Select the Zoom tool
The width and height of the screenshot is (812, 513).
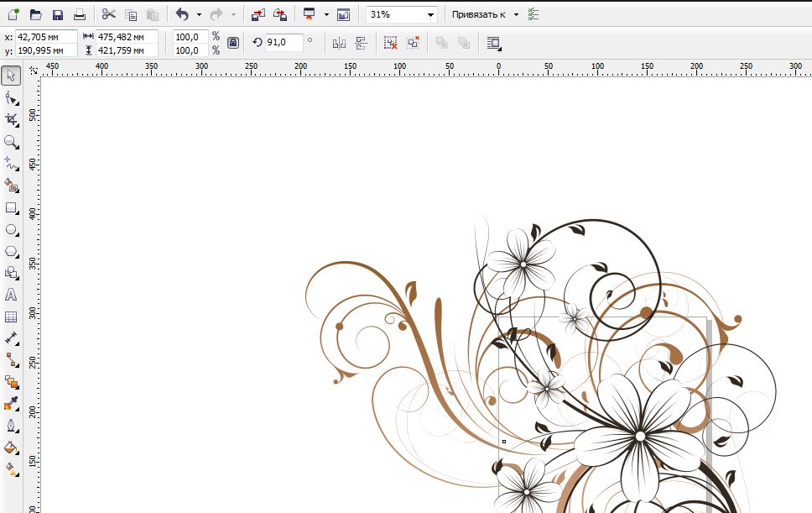11,142
